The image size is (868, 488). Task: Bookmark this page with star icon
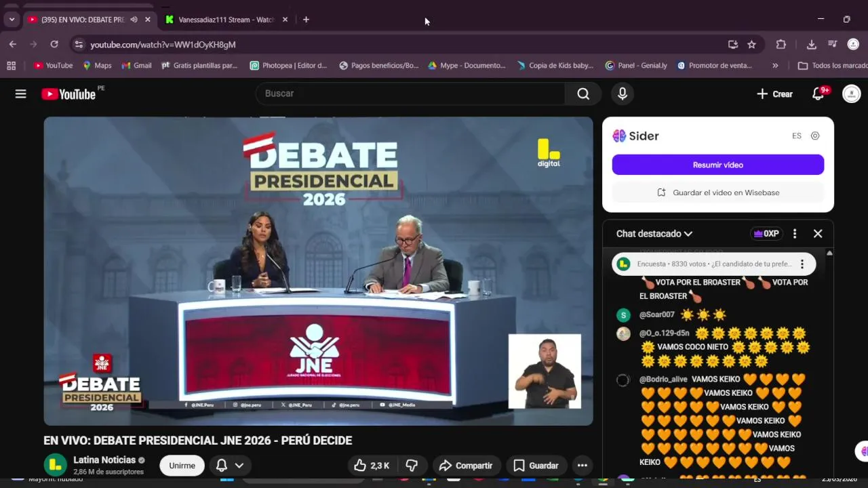click(751, 45)
